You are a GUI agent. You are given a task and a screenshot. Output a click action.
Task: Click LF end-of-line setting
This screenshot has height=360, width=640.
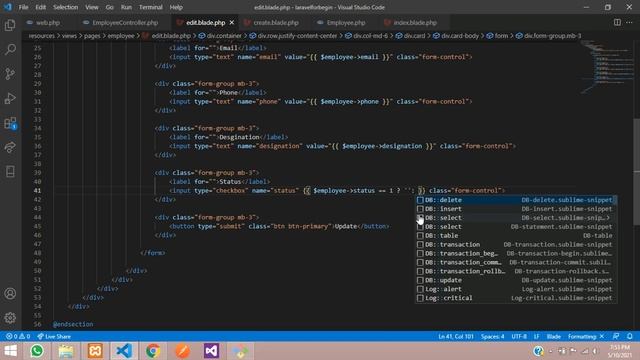tap(536, 336)
